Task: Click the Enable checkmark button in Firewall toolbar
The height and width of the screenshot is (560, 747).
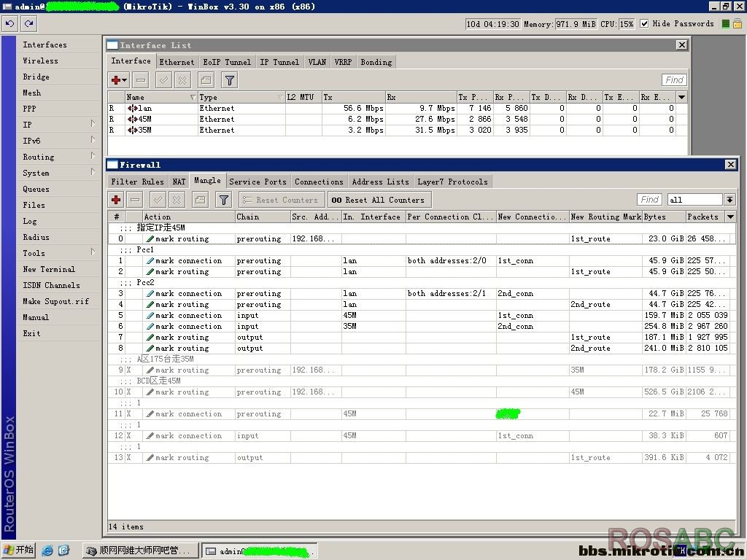Action: (158, 200)
